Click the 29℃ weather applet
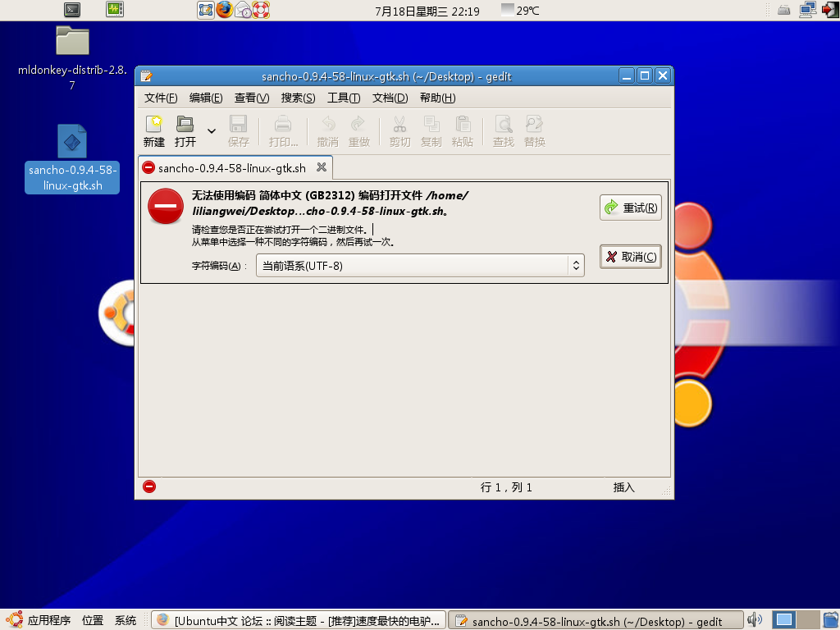The height and width of the screenshot is (630, 840). click(520, 10)
